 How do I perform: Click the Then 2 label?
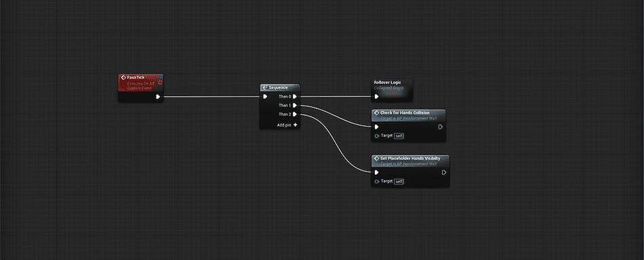pos(285,114)
